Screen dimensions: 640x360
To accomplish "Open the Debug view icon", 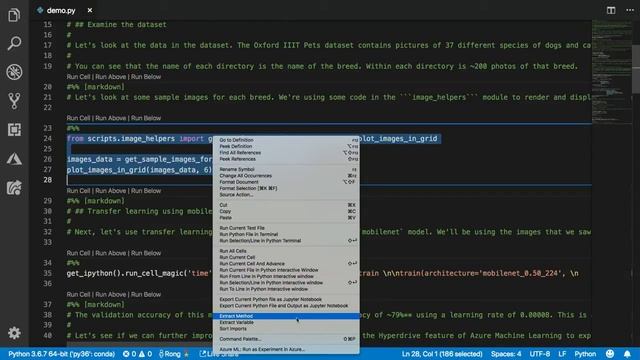I will pyautogui.click(x=14, y=72).
